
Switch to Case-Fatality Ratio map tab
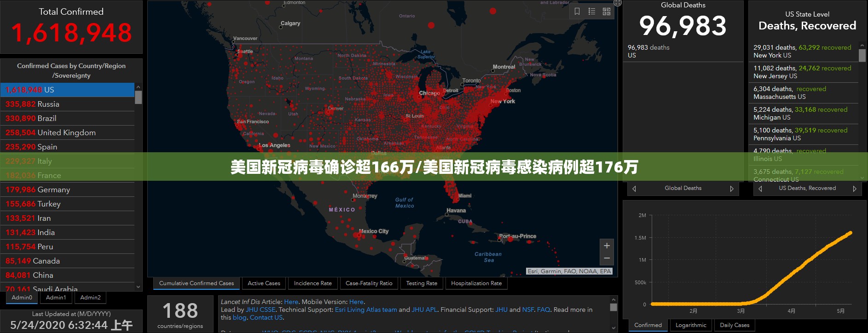point(369,283)
